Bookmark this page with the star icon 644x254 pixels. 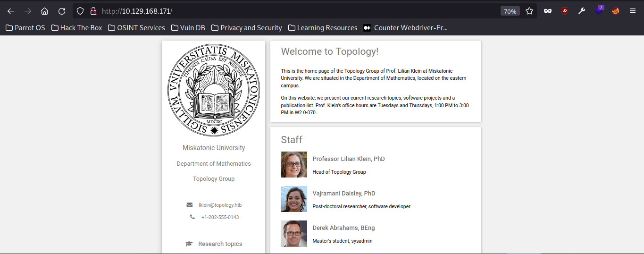click(x=529, y=11)
